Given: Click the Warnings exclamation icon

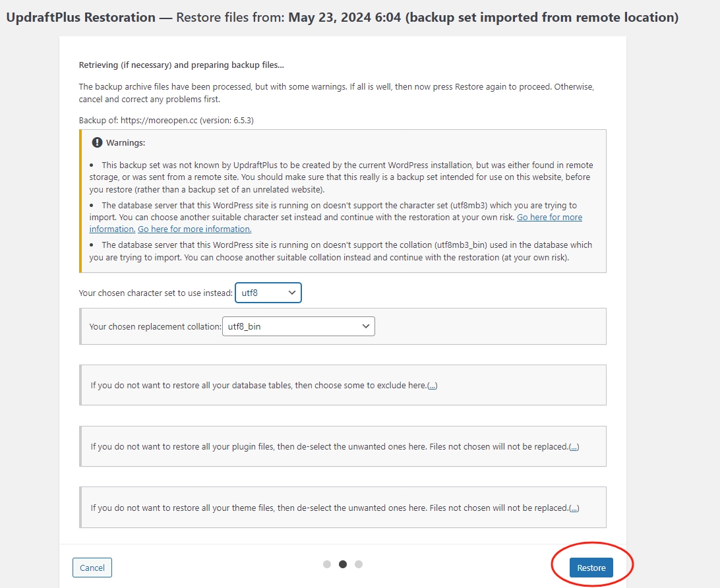Looking at the screenshot, I should coord(97,142).
